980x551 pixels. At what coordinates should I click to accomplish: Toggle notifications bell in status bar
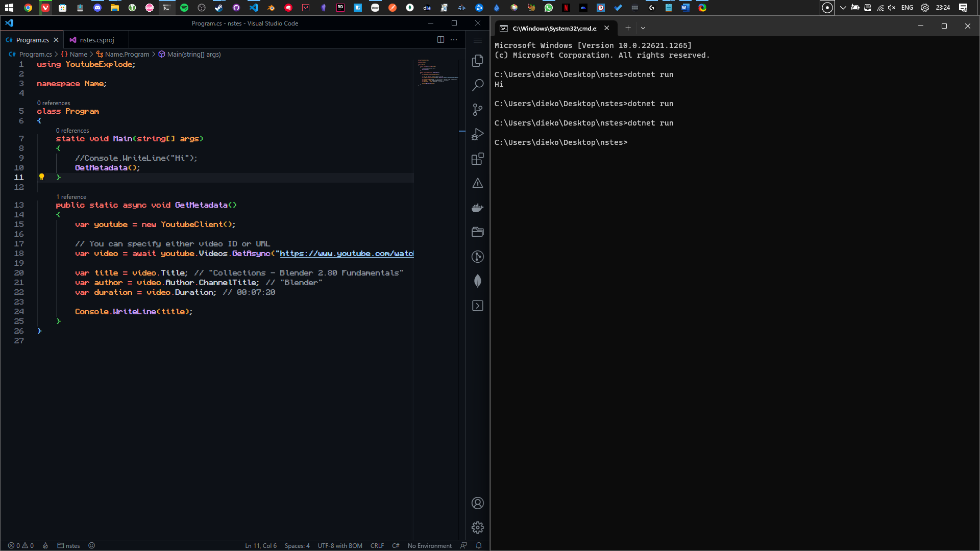(x=479, y=545)
